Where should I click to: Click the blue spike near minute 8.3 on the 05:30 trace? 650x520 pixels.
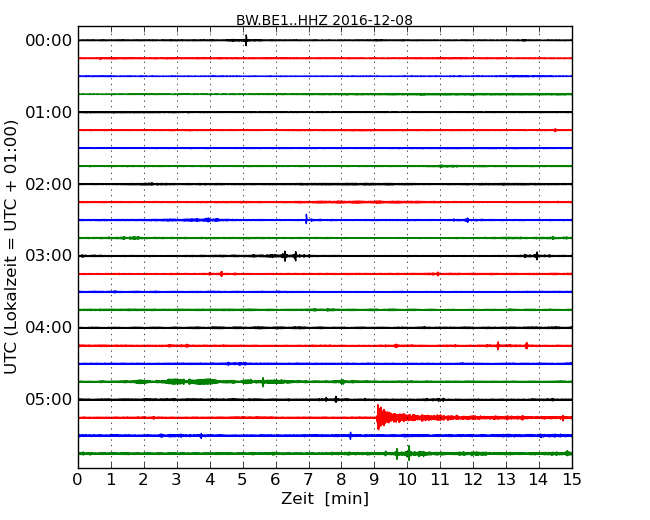point(350,435)
